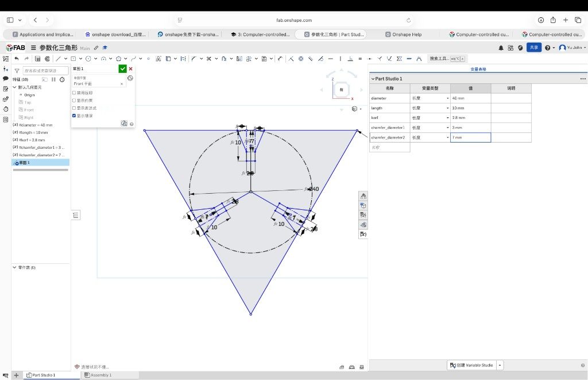Toggle the 显示约束 checkbox

pyautogui.click(x=74, y=100)
